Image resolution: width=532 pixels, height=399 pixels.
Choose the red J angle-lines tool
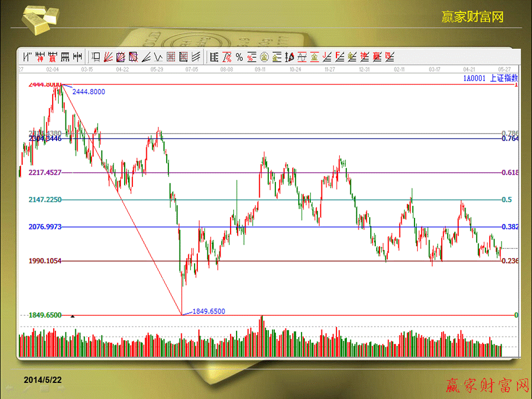(x=327, y=57)
